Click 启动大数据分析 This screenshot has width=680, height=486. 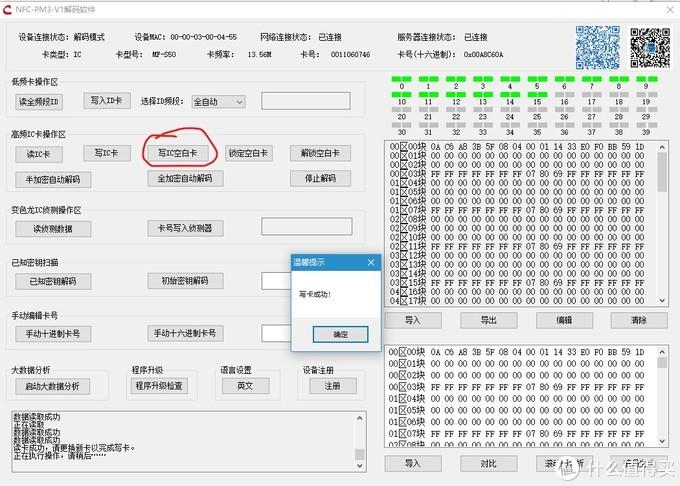click(x=52, y=386)
